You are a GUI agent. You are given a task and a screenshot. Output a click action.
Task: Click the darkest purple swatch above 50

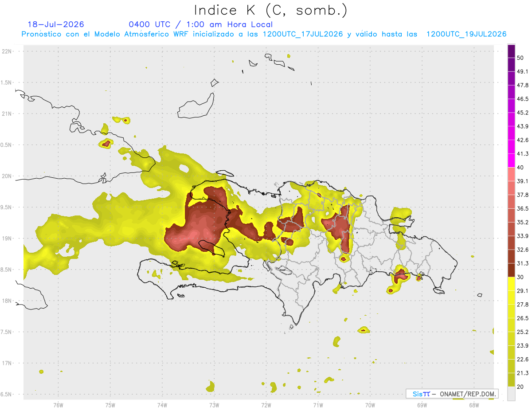(511, 51)
